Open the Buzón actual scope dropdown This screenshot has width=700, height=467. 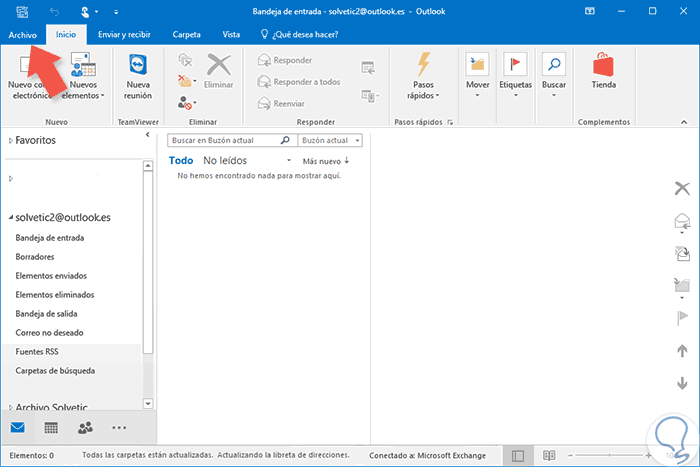pos(330,140)
